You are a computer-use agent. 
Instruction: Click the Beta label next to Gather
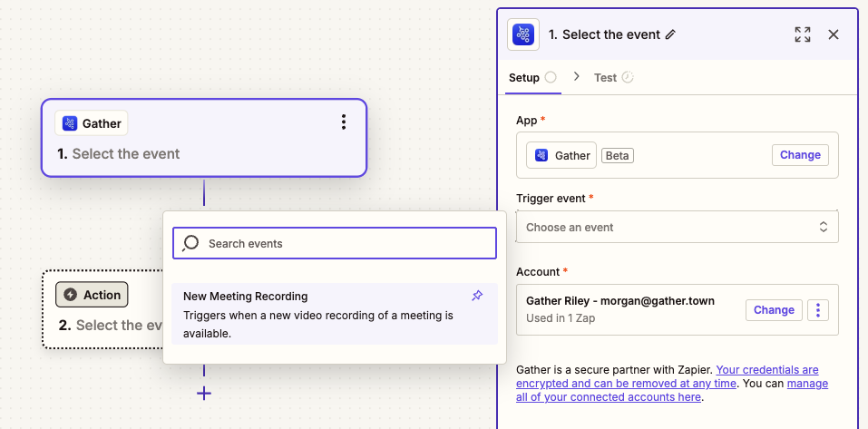pos(618,156)
